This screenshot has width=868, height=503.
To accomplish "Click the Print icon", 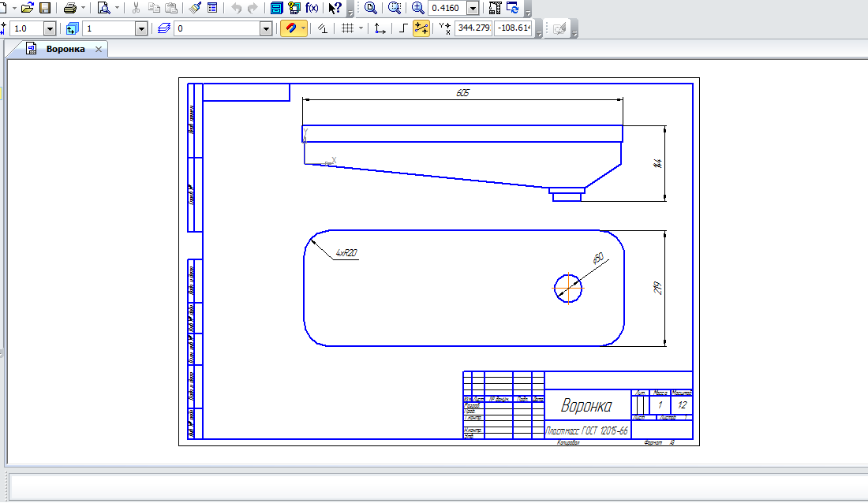I will click(69, 8).
